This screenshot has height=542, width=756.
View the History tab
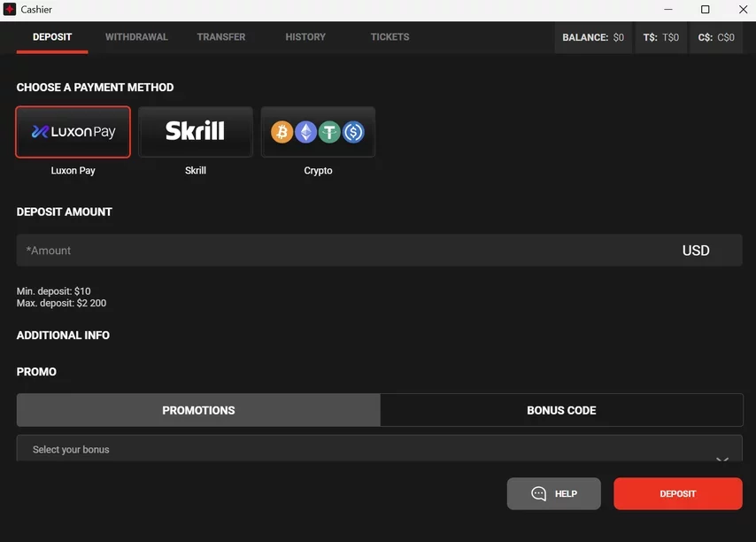305,37
